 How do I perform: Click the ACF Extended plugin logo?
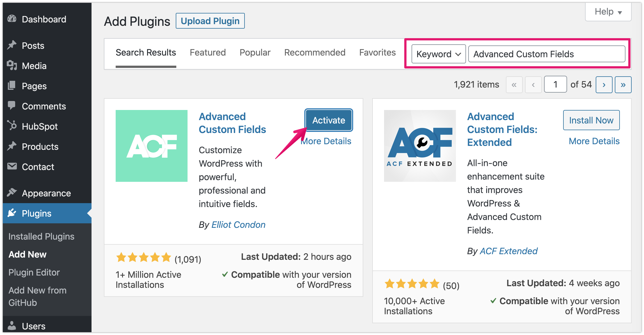(420, 146)
